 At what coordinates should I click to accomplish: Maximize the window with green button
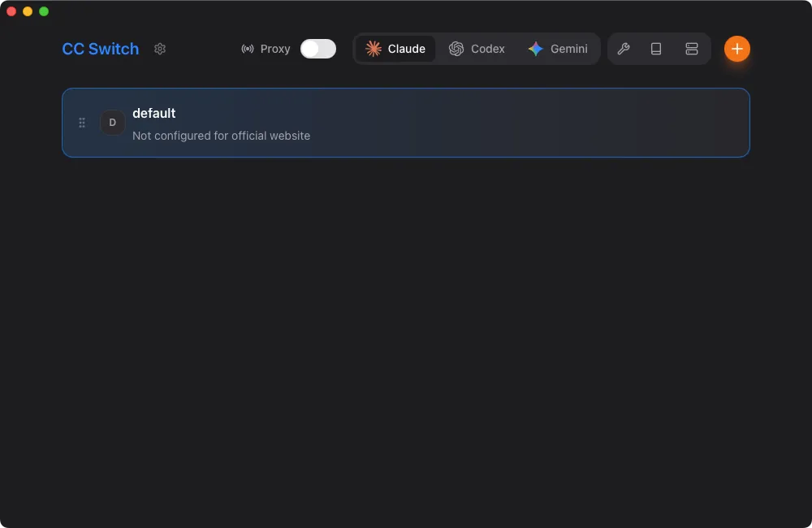click(44, 11)
